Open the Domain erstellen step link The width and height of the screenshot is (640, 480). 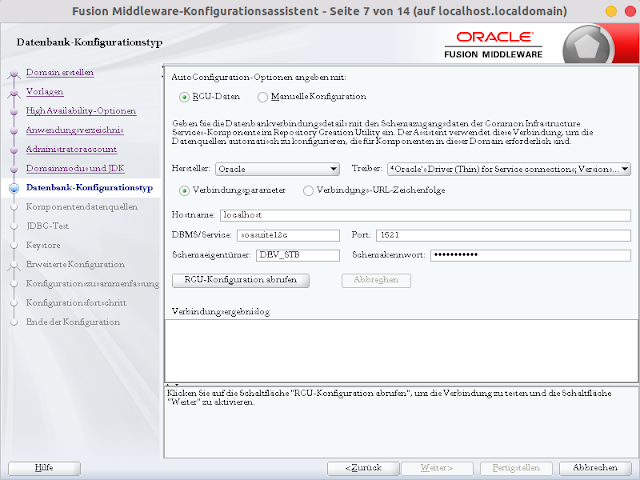[60, 72]
